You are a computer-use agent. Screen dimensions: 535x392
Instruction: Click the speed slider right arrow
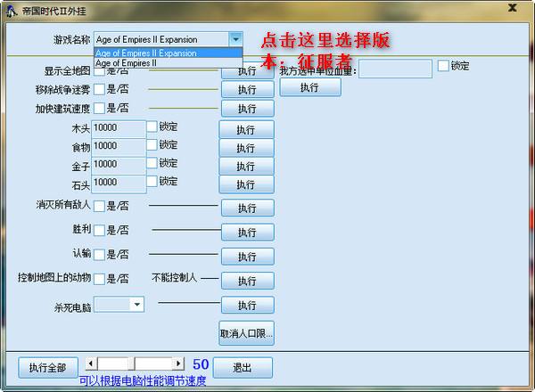(177, 363)
